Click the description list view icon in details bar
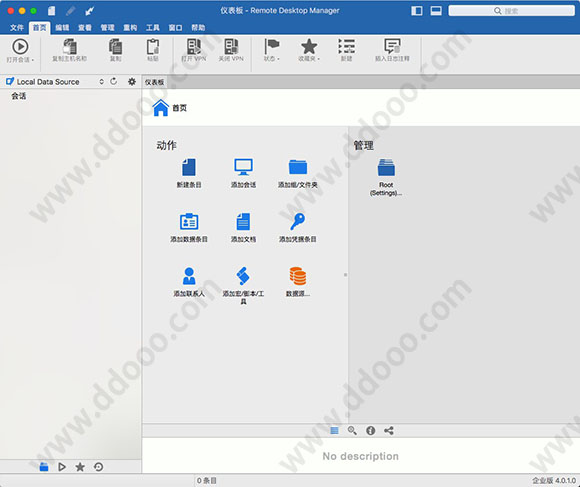The width and height of the screenshot is (580, 487). pos(334,430)
